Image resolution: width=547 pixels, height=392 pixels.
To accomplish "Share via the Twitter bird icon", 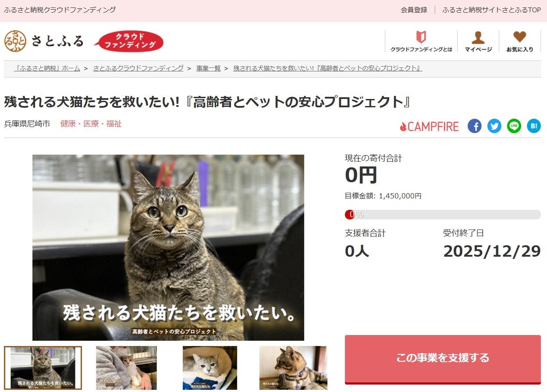I will pyautogui.click(x=494, y=126).
